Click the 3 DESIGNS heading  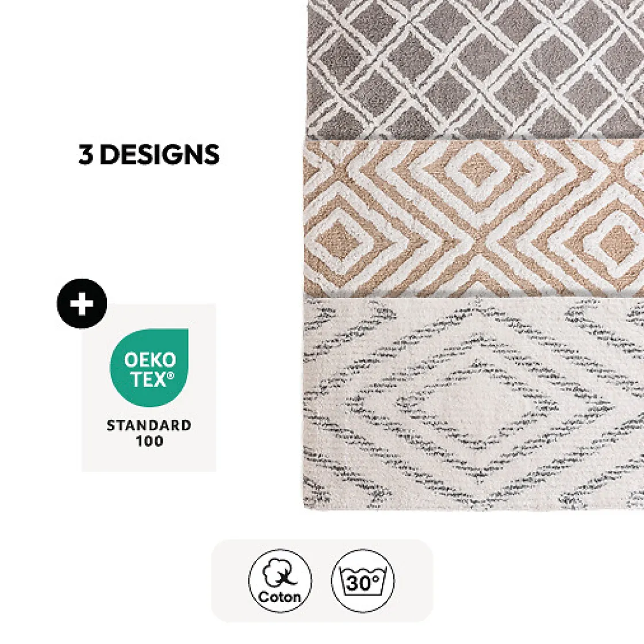click(x=149, y=155)
